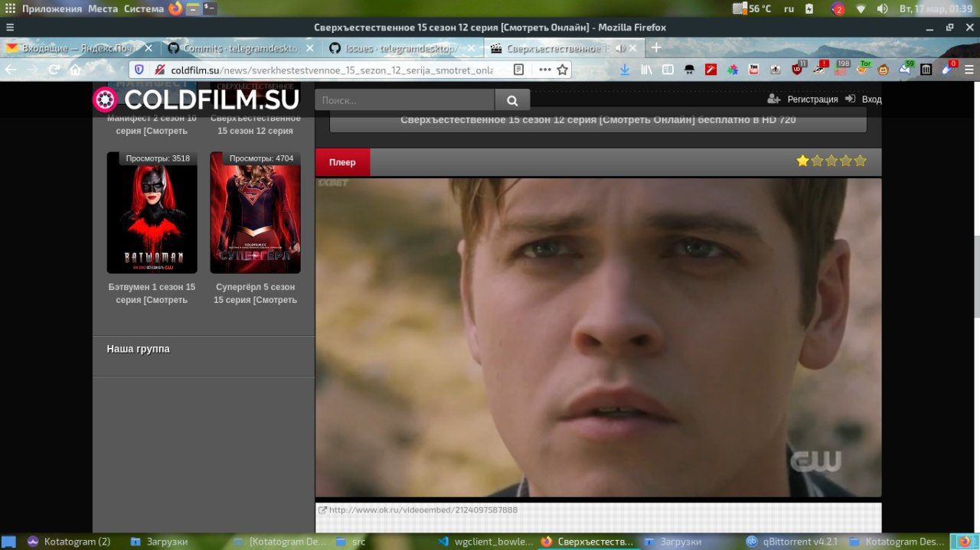Open the Система menu
980x550 pixels.
click(143, 8)
